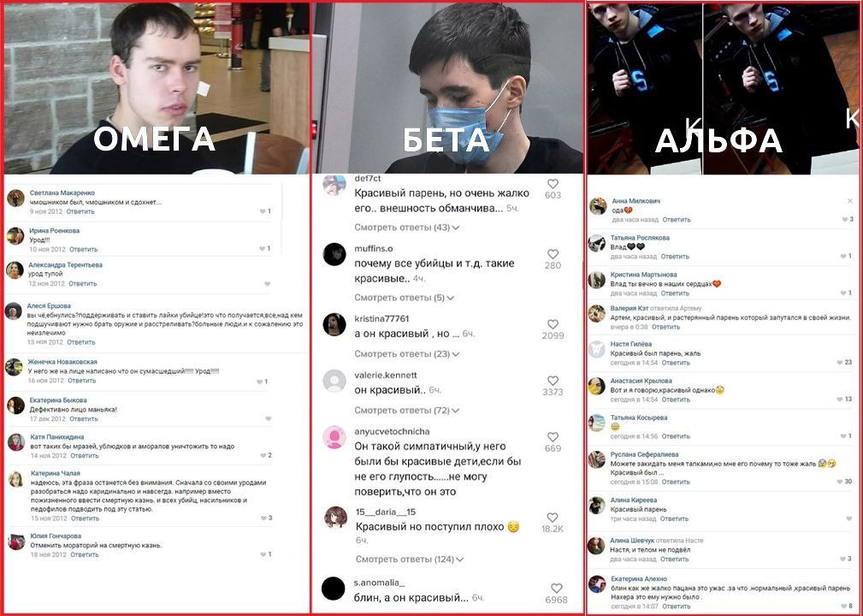Like the anyucvetochnicha comment
Viewport: 863px width, 616px height.
pos(553,437)
